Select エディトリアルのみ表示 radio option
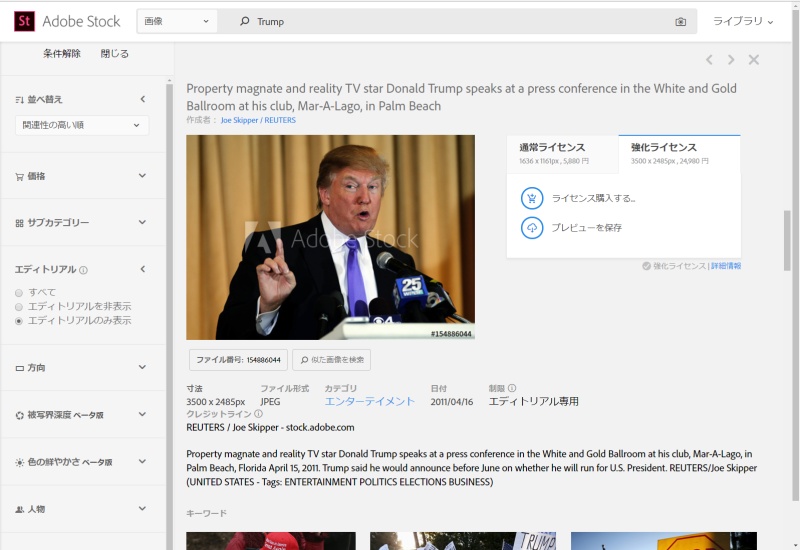Image resolution: width=800 pixels, height=550 pixels. (x=19, y=321)
